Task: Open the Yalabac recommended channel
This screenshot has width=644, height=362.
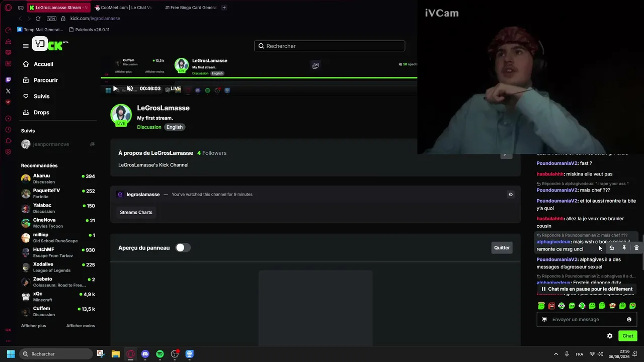Action: pos(58,208)
